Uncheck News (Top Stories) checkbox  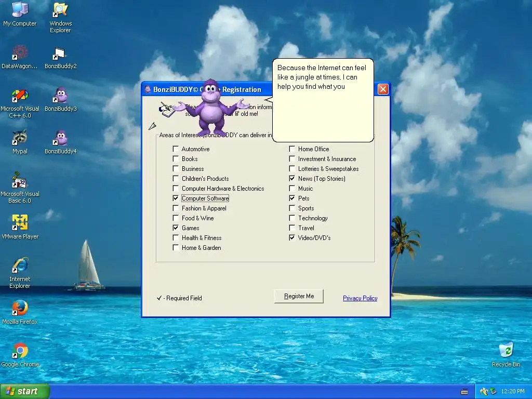(x=292, y=178)
